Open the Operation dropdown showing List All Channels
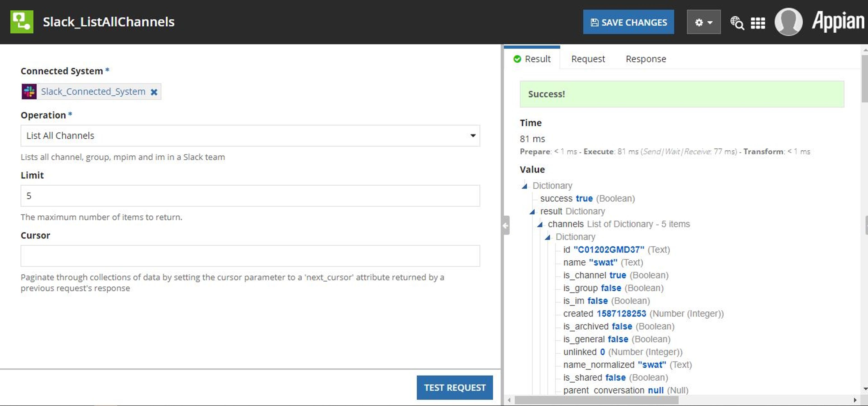Viewport: 868px width, 406px height. [x=250, y=136]
